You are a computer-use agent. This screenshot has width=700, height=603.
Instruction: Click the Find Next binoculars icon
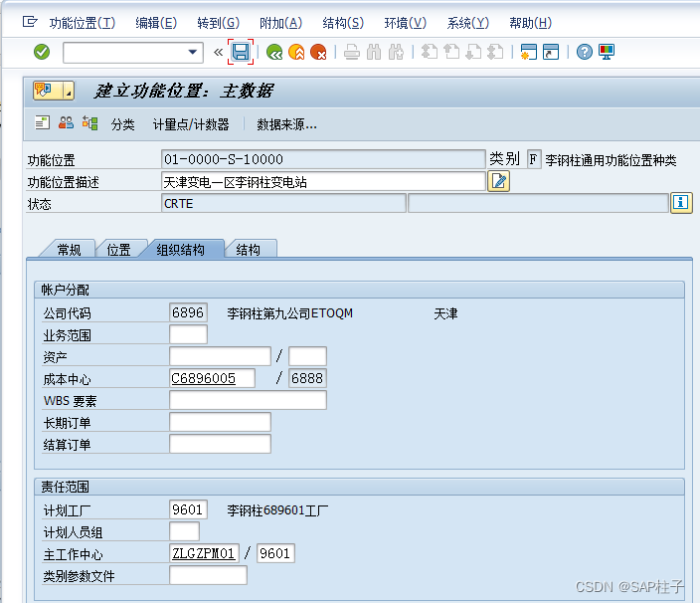pyautogui.click(x=396, y=53)
